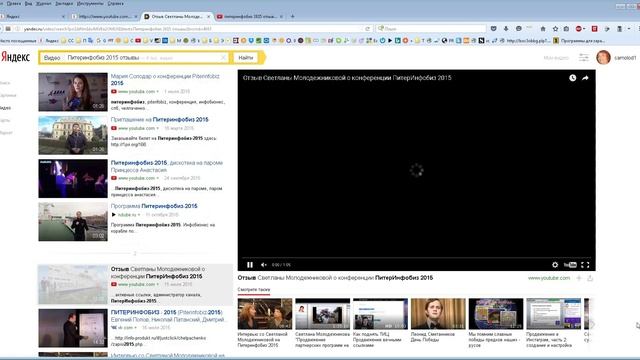Click thumbnail of Программа Питеринфобиз 2015

coord(73,222)
